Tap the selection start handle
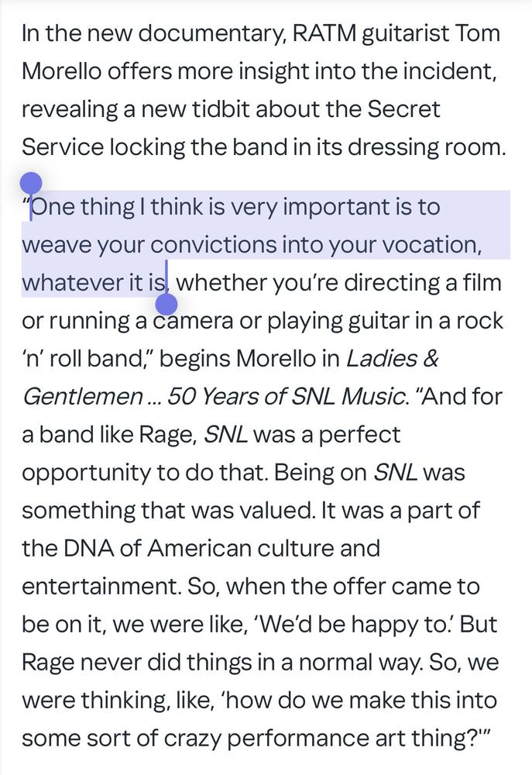Viewport: 532px width, 775px height. click(31, 184)
